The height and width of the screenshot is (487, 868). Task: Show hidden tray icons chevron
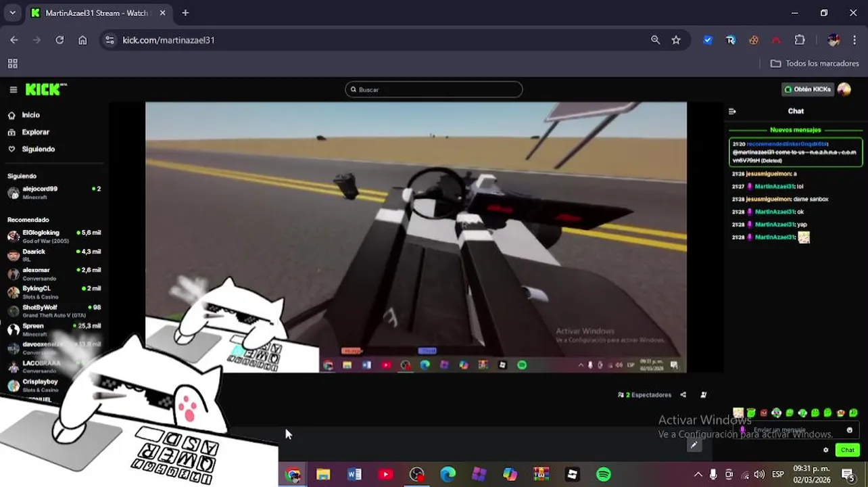698,475
